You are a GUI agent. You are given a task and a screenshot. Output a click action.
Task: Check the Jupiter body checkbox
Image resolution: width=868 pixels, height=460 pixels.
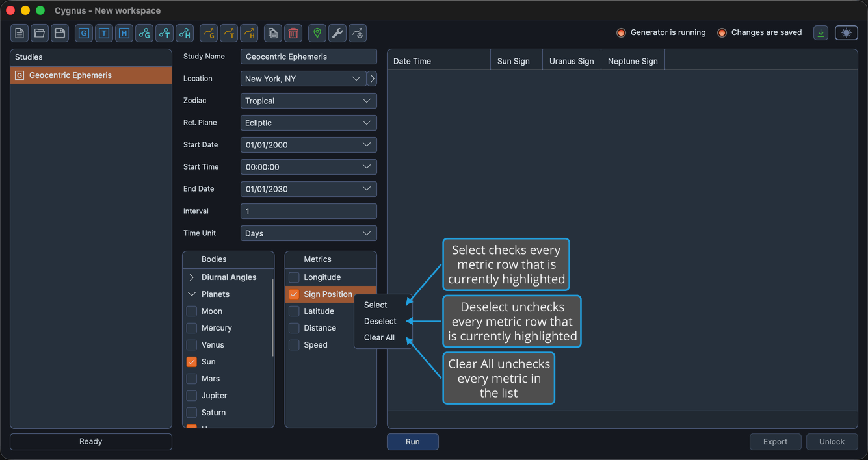click(x=192, y=396)
